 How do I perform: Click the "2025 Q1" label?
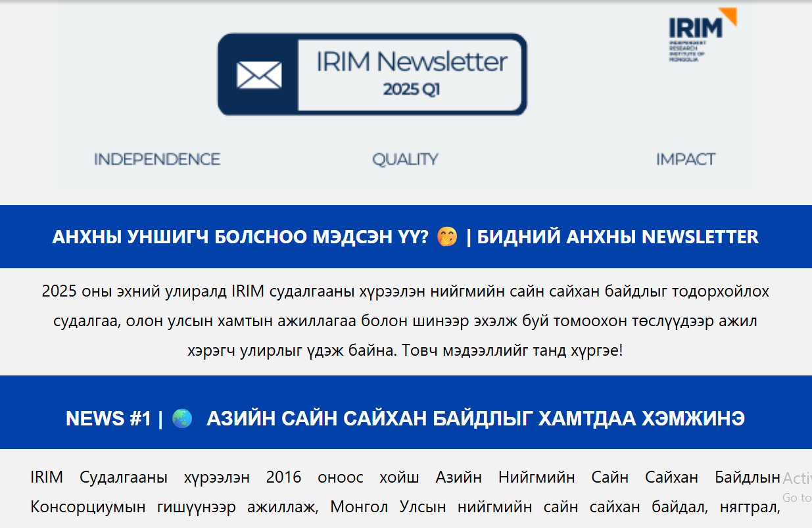click(x=412, y=90)
